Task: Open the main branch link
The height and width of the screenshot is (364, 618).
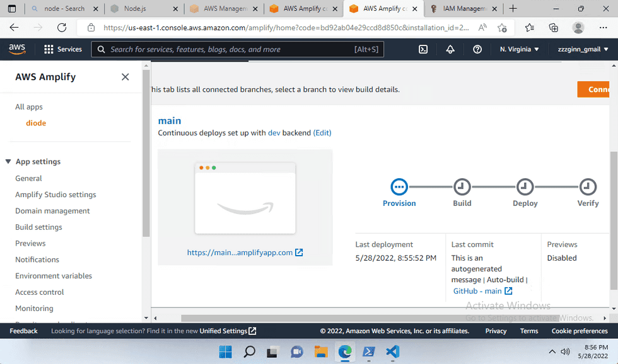Action: coord(170,121)
